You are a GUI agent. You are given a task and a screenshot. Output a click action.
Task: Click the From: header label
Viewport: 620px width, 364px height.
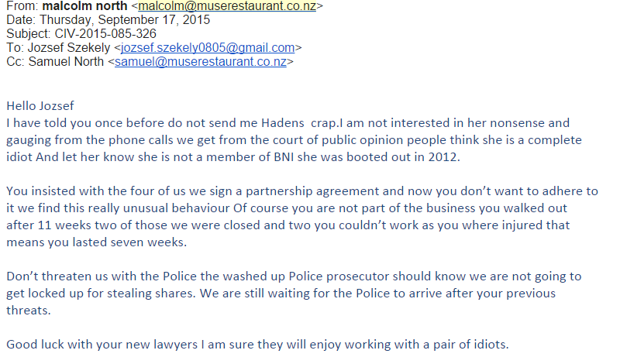click(x=22, y=6)
